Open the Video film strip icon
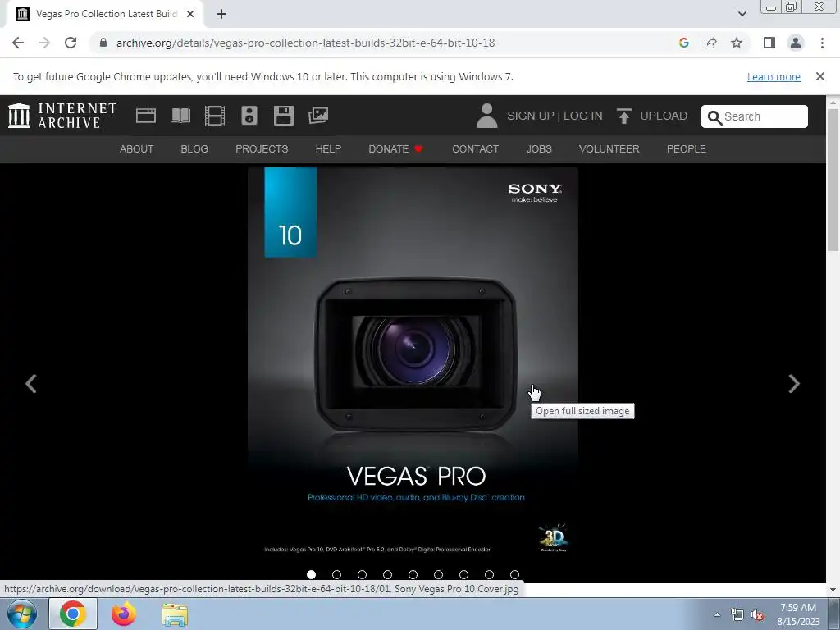The height and width of the screenshot is (630, 840). point(215,116)
